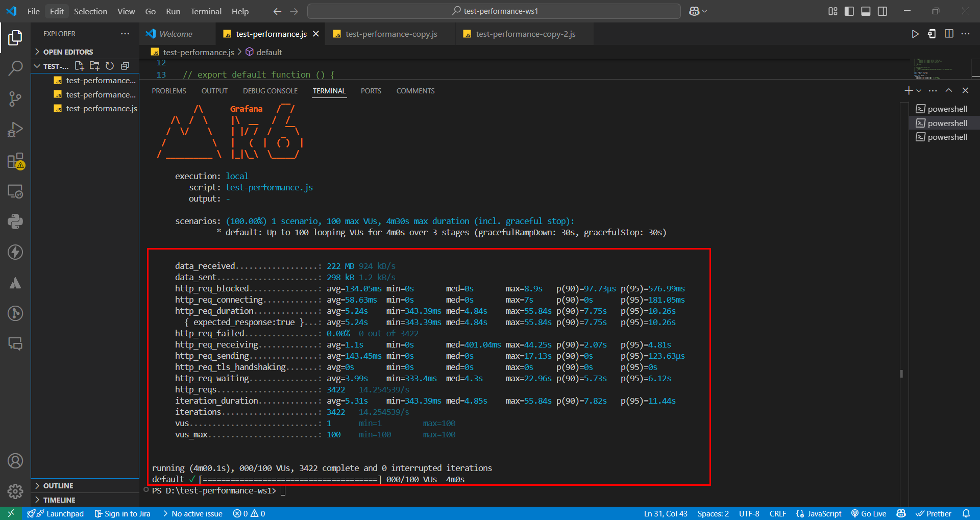Expand the TIMELINE section
This screenshot has width=980, height=520.
(x=59, y=500)
